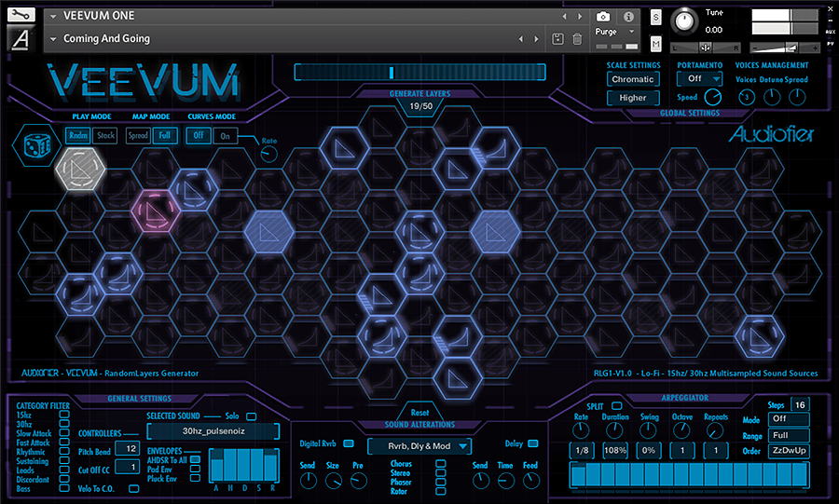Click the camera snapshot icon
Image resolution: width=839 pixels, height=504 pixels.
point(602,17)
